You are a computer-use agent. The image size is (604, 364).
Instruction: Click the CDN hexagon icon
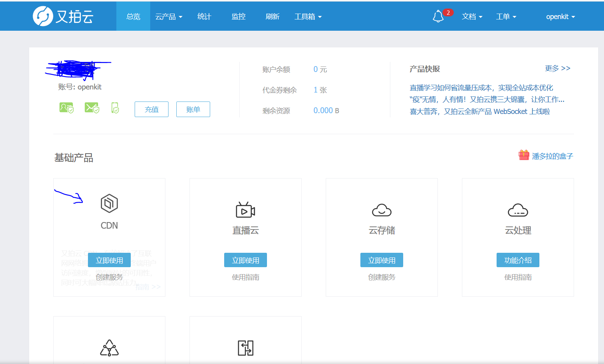[109, 203]
